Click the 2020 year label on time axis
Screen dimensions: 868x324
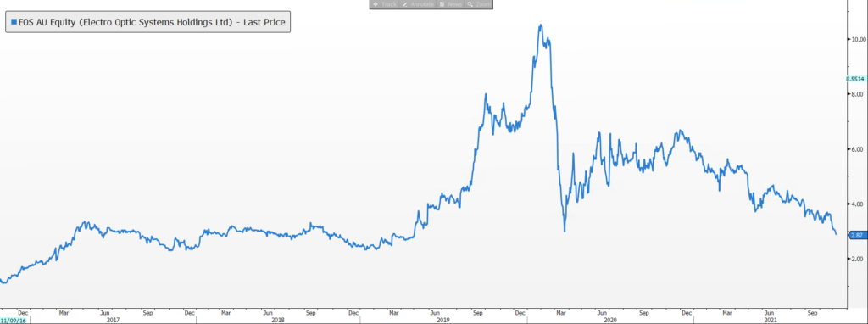click(x=609, y=320)
